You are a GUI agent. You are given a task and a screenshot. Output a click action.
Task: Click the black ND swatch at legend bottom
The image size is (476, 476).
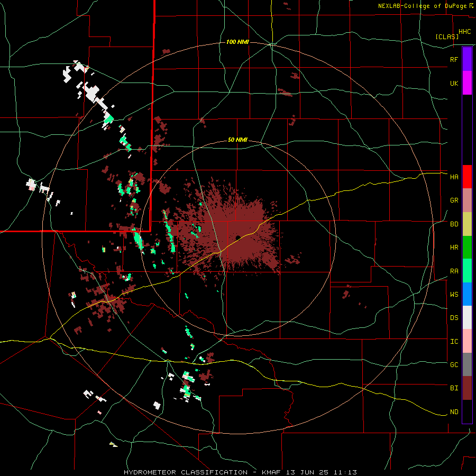(x=467, y=411)
